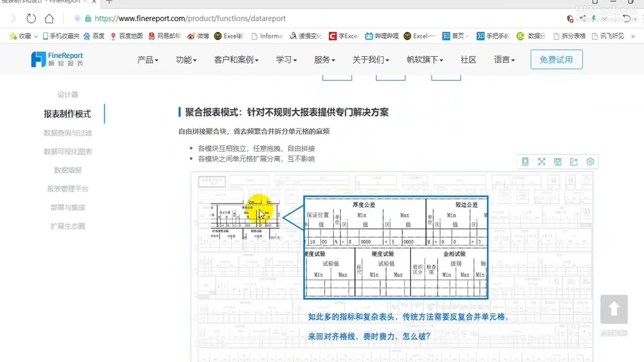Expand the 产品 menu
The height and width of the screenshot is (362, 644).
point(148,60)
